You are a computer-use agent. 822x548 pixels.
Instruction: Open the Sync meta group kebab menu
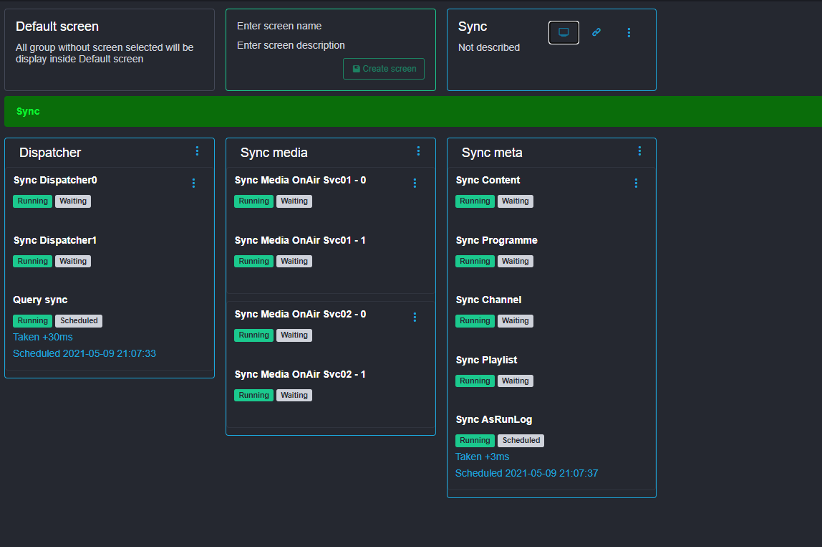[640, 151]
